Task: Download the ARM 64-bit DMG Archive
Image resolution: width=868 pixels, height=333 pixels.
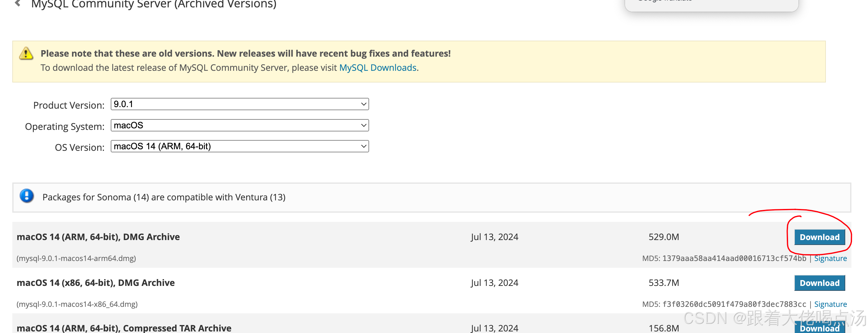Action: coord(819,237)
